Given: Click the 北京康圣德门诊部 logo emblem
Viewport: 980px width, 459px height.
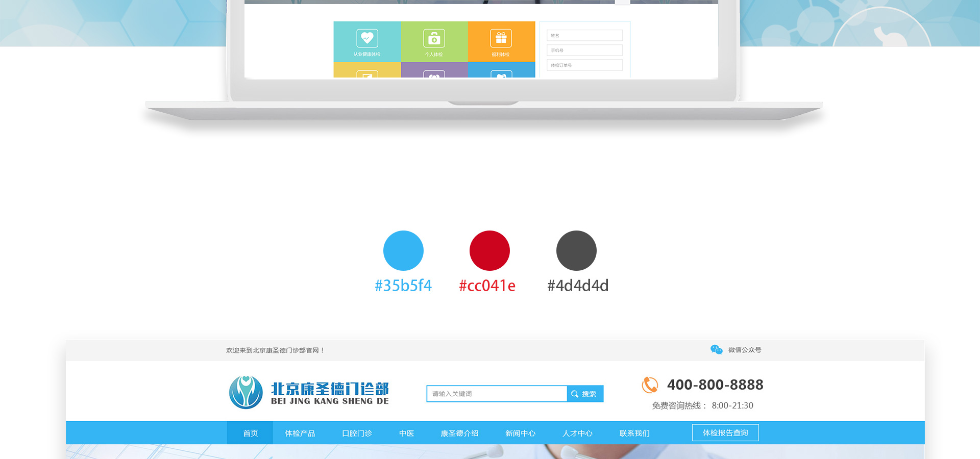Looking at the screenshot, I should coord(246,393).
